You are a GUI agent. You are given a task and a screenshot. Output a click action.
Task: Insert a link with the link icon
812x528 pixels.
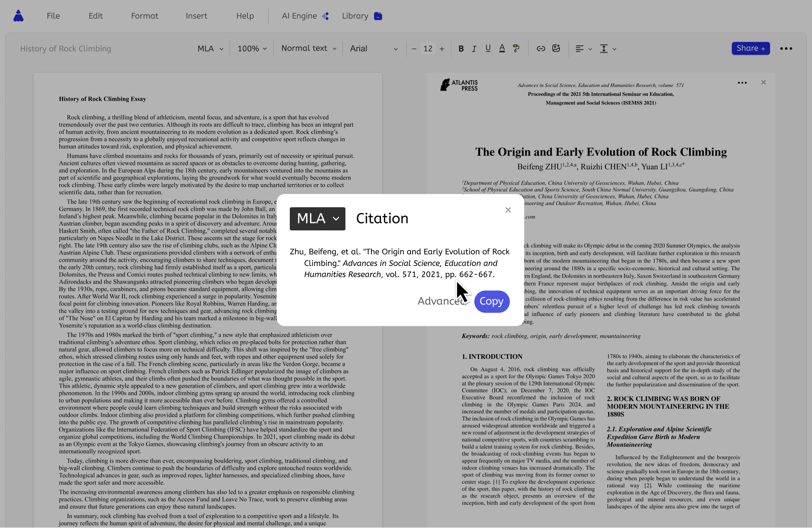tap(541, 48)
